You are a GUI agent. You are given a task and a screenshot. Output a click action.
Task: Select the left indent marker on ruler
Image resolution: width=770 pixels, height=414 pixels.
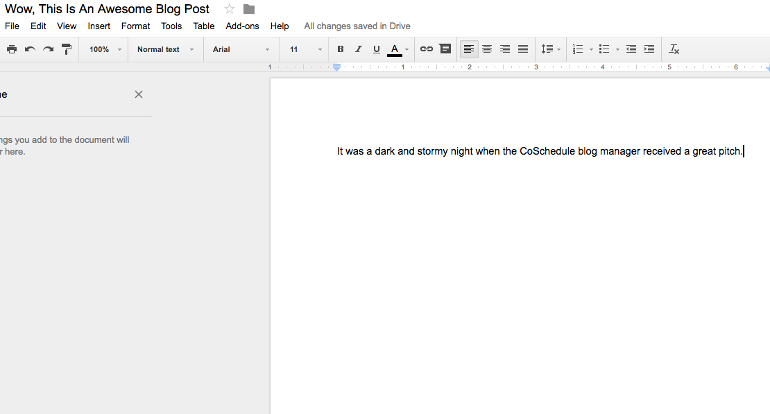337,68
